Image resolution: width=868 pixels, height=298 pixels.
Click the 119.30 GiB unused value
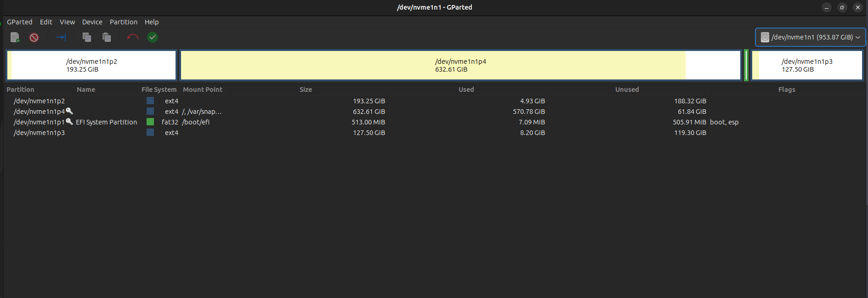690,133
